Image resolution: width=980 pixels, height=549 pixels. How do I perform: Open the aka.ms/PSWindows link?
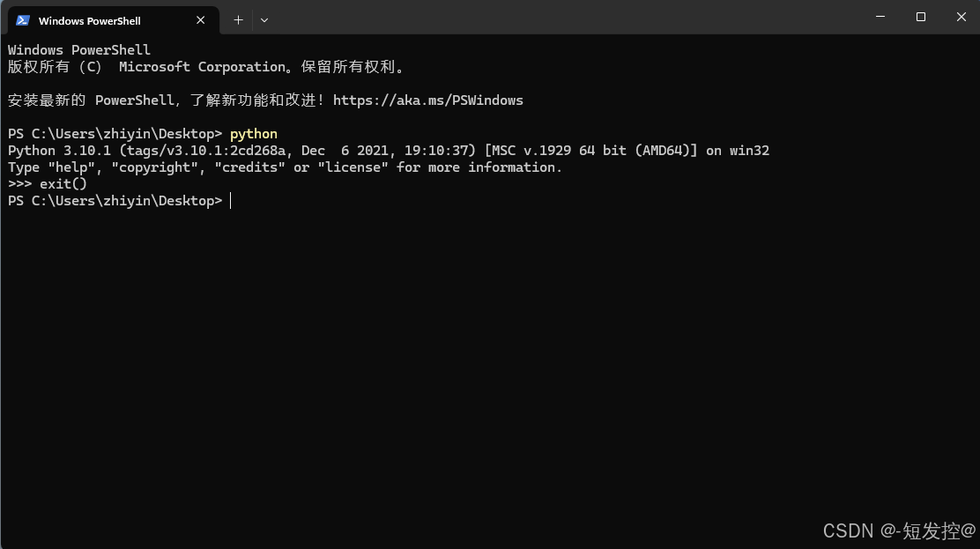pyautogui.click(x=428, y=100)
